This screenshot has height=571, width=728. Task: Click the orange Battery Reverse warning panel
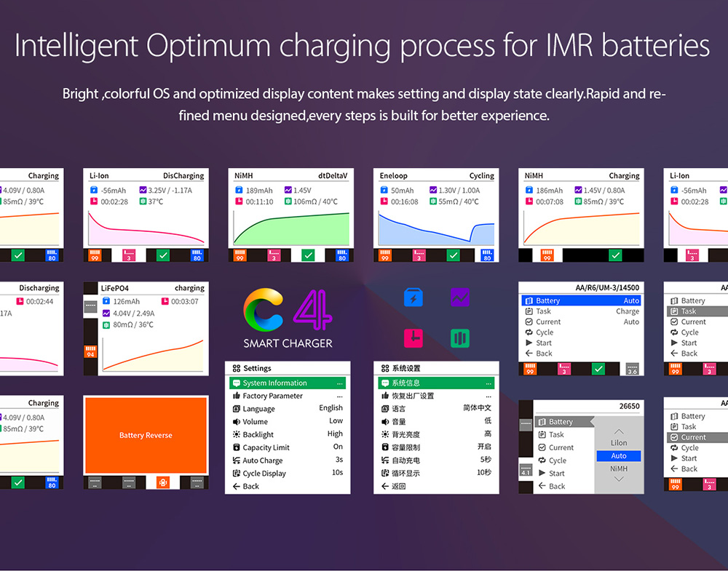pyautogui.click(x=146, y=435)
